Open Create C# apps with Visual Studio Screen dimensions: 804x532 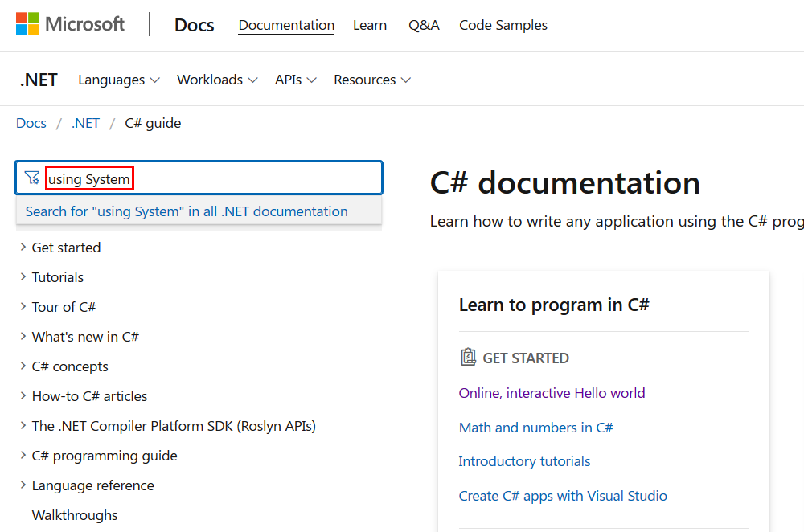[563, 496]
